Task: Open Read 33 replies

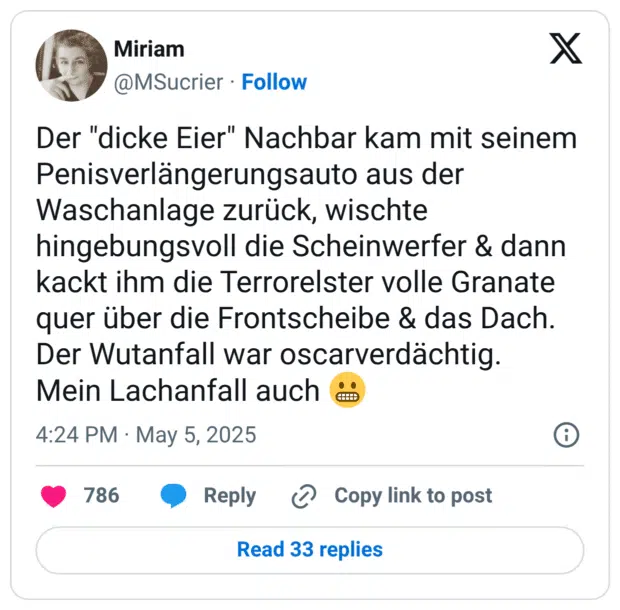Action: [309, 549]
